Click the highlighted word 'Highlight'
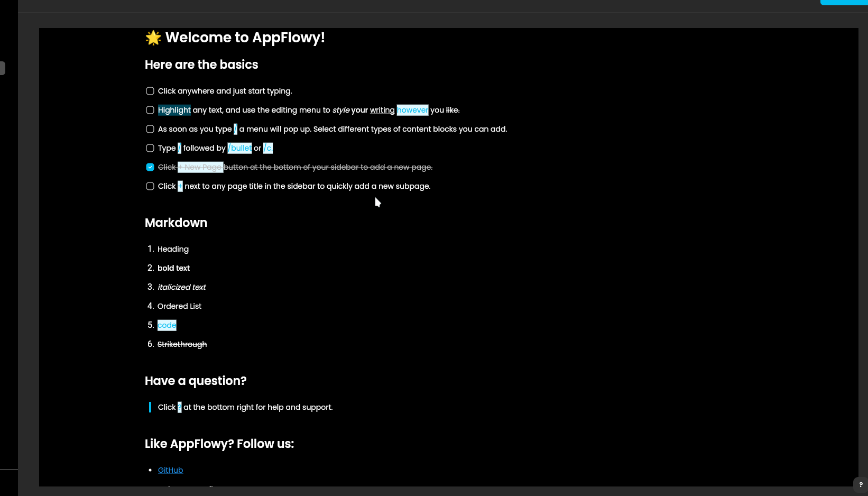868x496 pixels. pyautogui.click(x=174, y=110)
